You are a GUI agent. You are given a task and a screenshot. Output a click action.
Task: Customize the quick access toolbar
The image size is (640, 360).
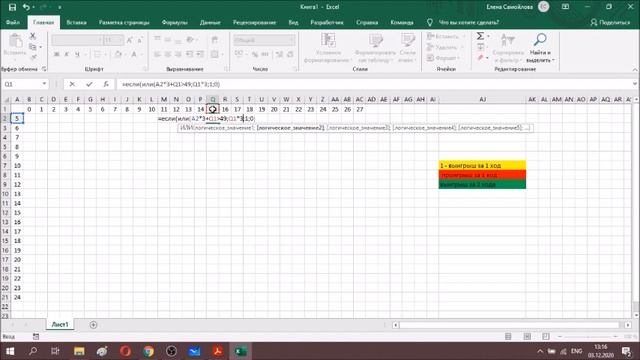(60, 7)
